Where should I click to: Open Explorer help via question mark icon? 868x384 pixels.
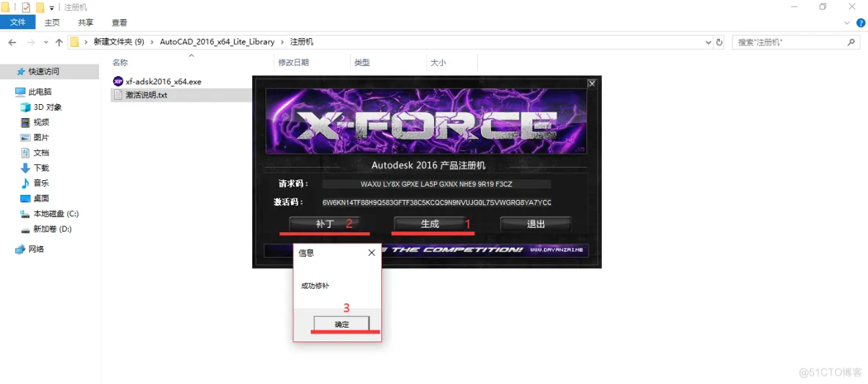[861, 23]
